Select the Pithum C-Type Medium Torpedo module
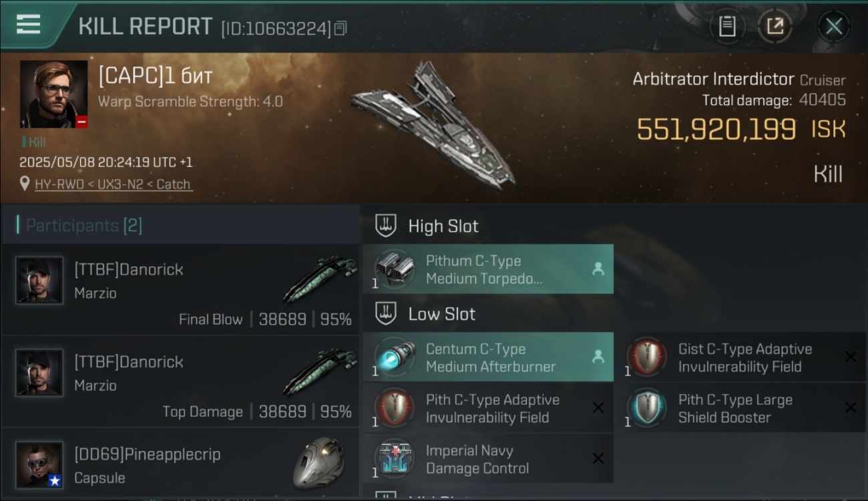Image resolution: width=868 pixels, height=501 pixels. coord(488,269)
